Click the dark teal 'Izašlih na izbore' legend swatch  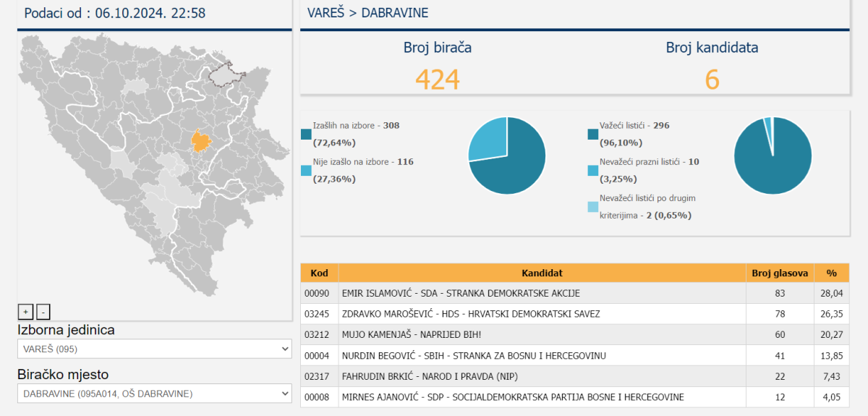[306, 134]
